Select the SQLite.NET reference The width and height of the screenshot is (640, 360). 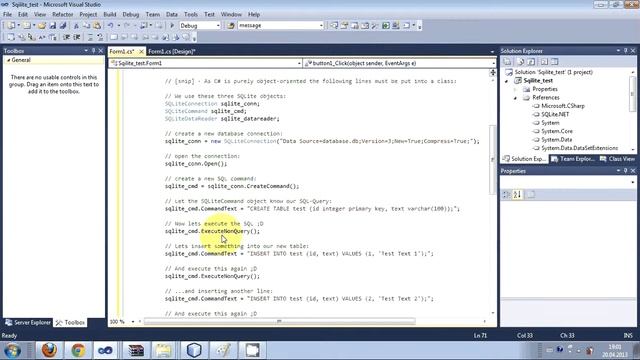pos(555,114)
